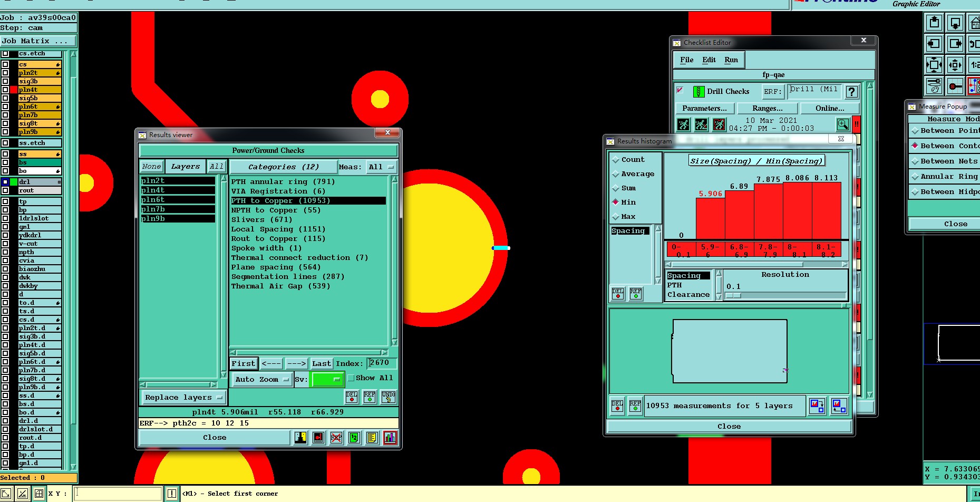Open the Categories (12) selector

(x=283, y=167)
